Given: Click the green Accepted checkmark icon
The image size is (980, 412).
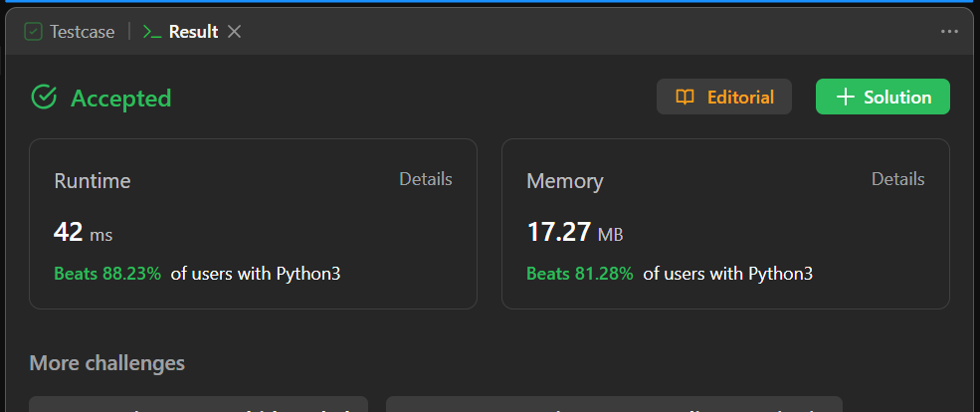Looking at the screenshot, I should [43, 98].
